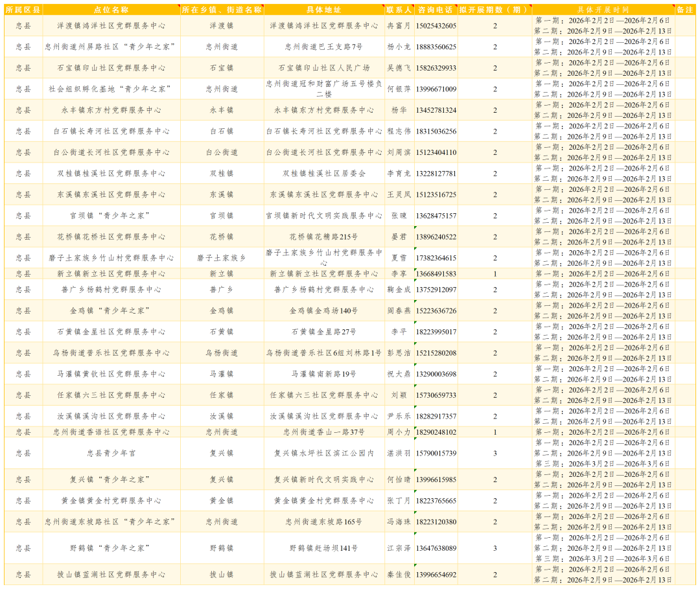
Task: Select the 具体地址 header cell
Action: pyautogui.click(x=324, y=10)
